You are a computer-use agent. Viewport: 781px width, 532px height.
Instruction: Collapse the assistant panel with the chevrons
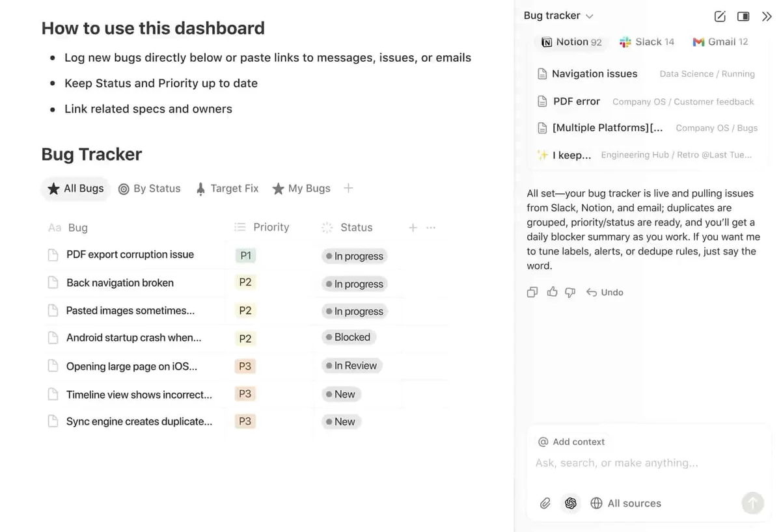pyautogui.click(x=767, y=16)
